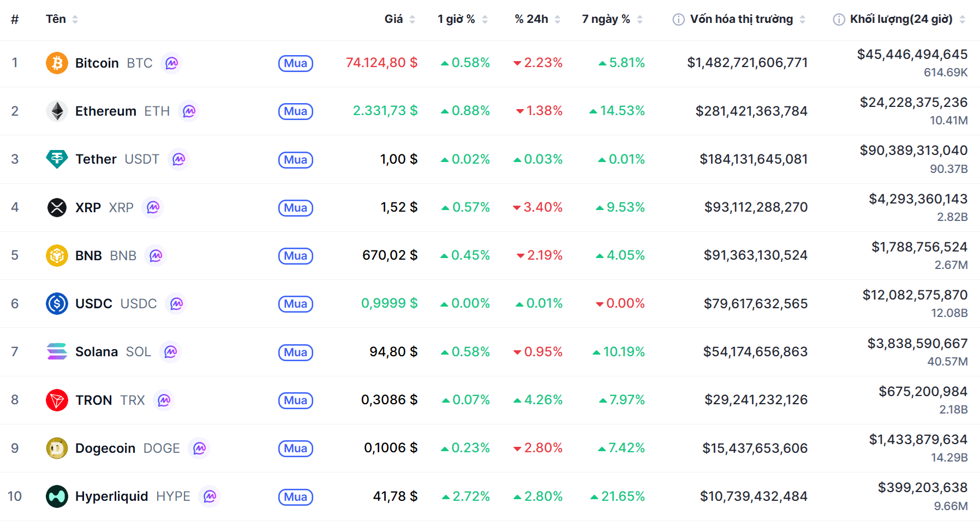The image size is (980, 527).
Task: Open the purple chat icon beside HYPE
Action: pos(210,496)
